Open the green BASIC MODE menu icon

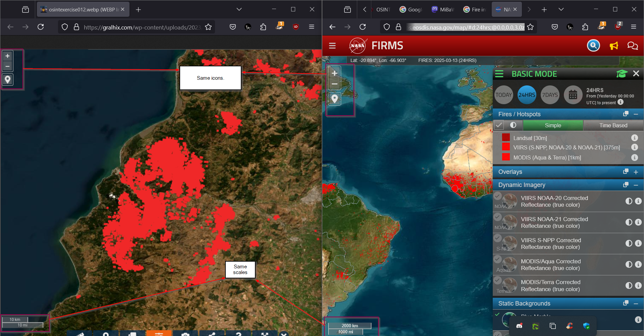[499, 74]
